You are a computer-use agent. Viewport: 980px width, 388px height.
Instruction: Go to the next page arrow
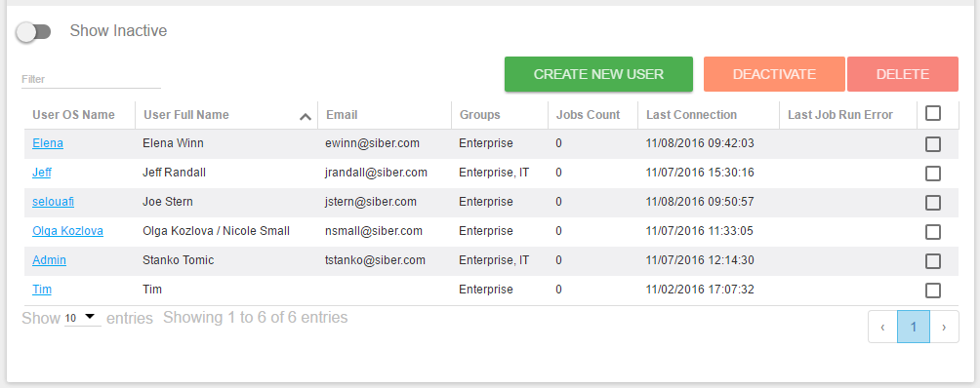[944, 327]
